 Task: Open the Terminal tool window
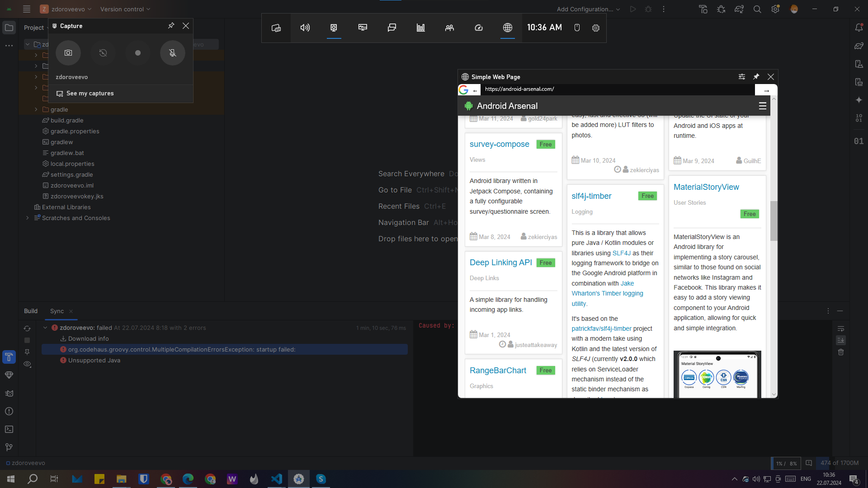9,429
